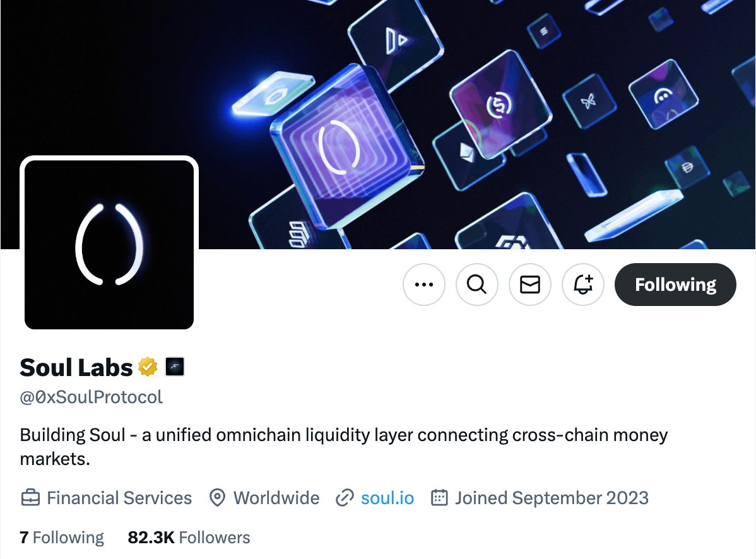Open the three-dot more options menu
The width and height of the screenshot is (756, 559).
[x=424, y=285]
